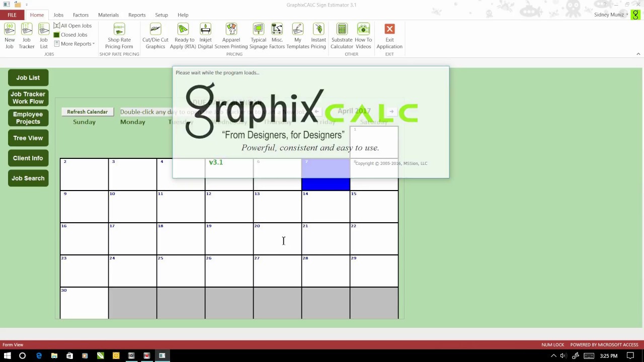This screenshot has height=362, width=644.
Task: Switch to the Jobs ribbon tab
Action: pos(58,15)
